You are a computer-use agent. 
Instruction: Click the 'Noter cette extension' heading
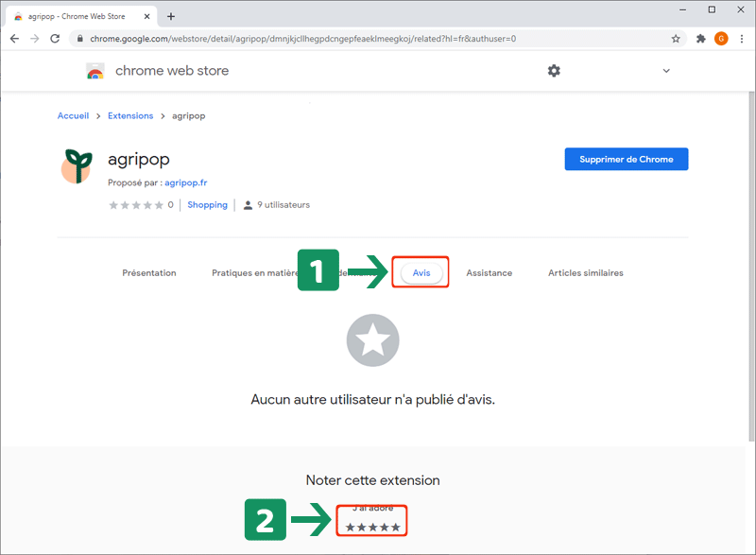coord(372,480)
